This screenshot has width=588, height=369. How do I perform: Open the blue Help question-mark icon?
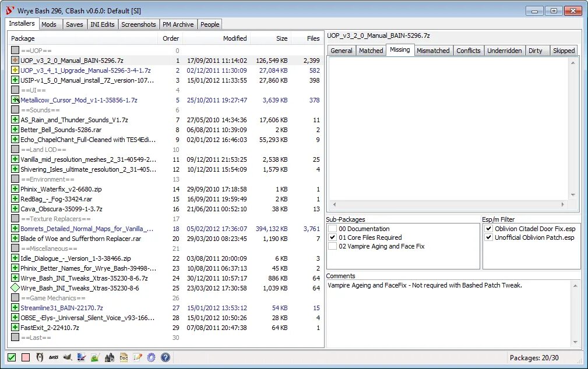pyautogui.click(x=166, y=357)
